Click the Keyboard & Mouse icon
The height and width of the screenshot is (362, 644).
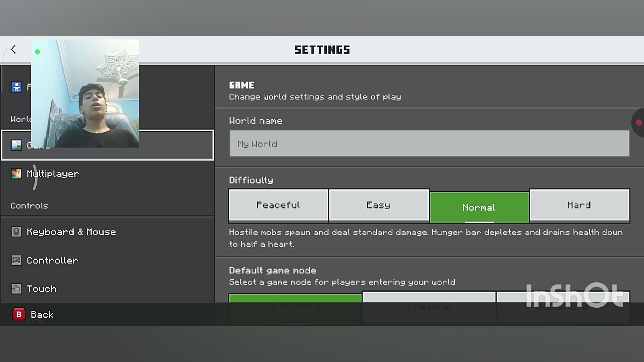click(x=16, y=232)
